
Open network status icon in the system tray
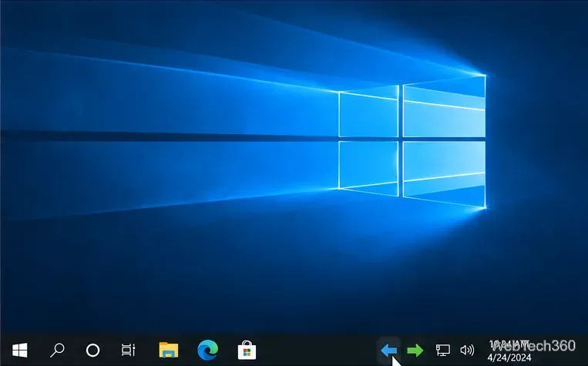(442, 351)
